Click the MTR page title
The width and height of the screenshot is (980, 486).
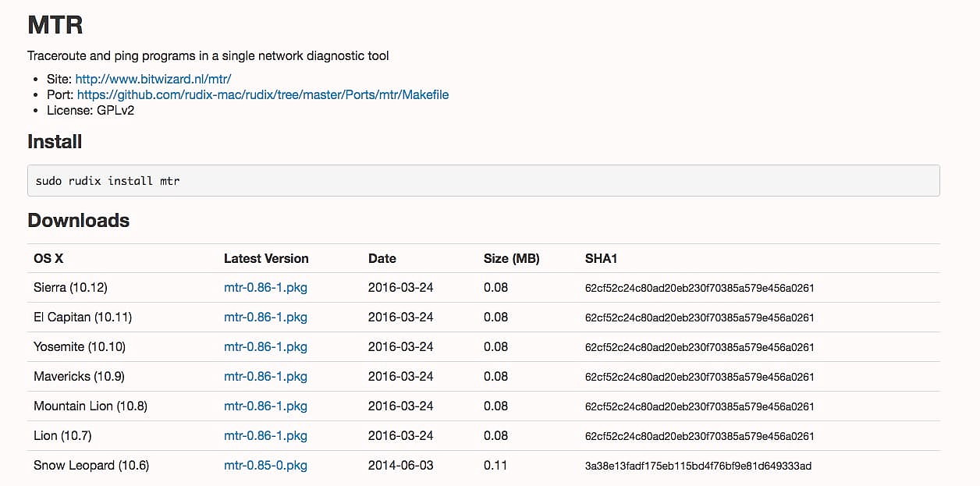click(x=55, y=25)
